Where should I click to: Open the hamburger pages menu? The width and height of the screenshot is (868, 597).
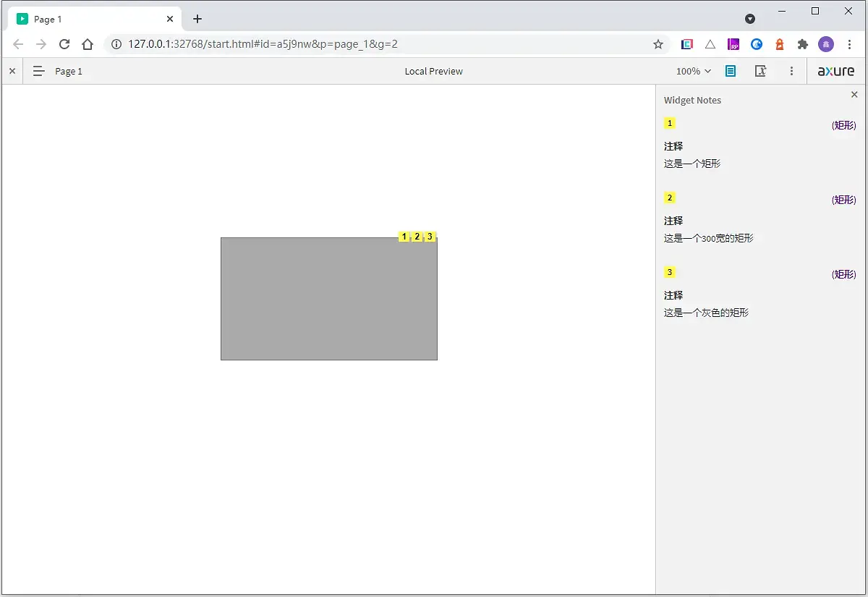[x=39, y=71]
